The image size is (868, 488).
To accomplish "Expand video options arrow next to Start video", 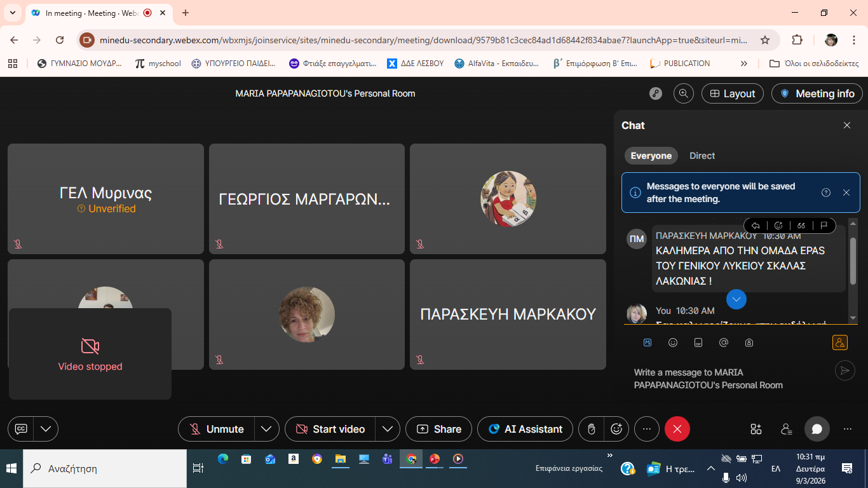I will [387, 429].
